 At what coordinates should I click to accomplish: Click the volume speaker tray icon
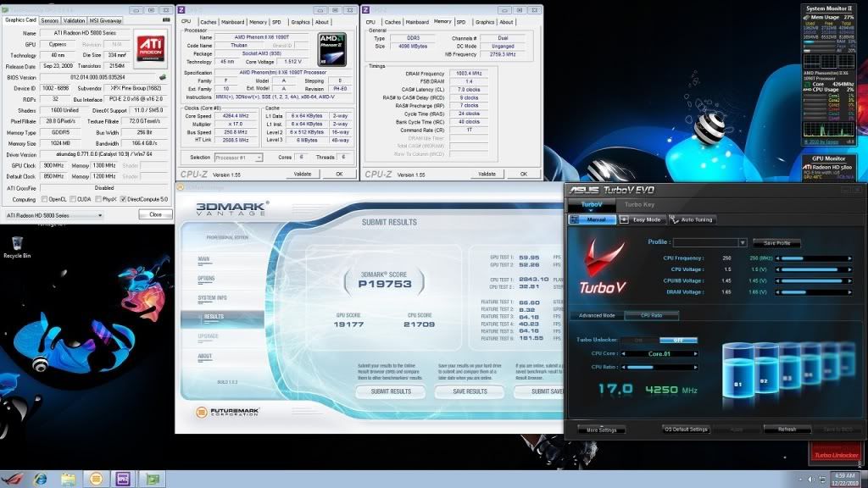pyautogui.click(x=810, y=480)
